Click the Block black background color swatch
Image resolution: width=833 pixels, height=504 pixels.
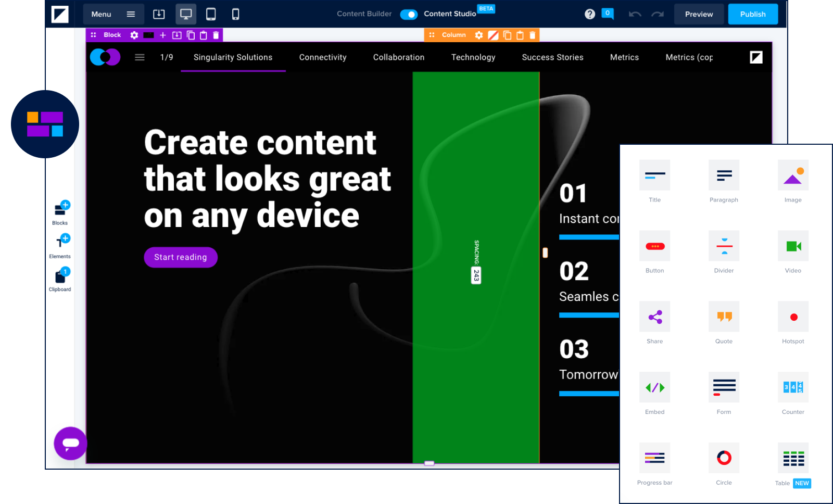coord(148,35)
